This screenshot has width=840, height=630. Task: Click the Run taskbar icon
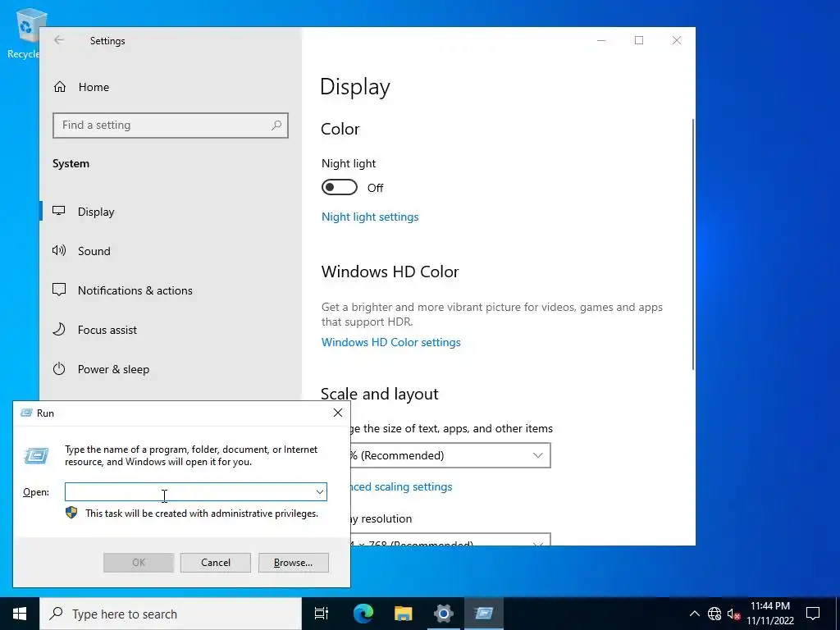483,614
